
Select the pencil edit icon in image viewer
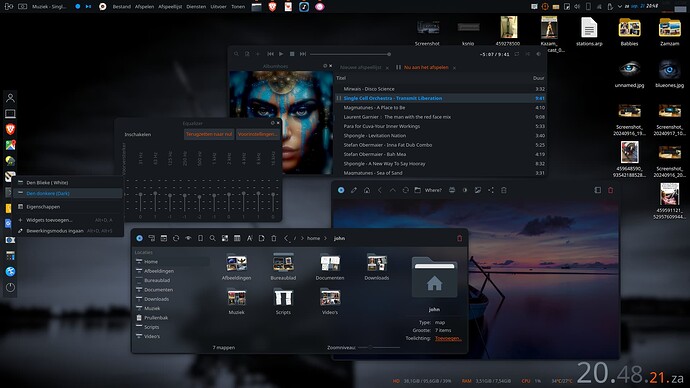(354, 190)
